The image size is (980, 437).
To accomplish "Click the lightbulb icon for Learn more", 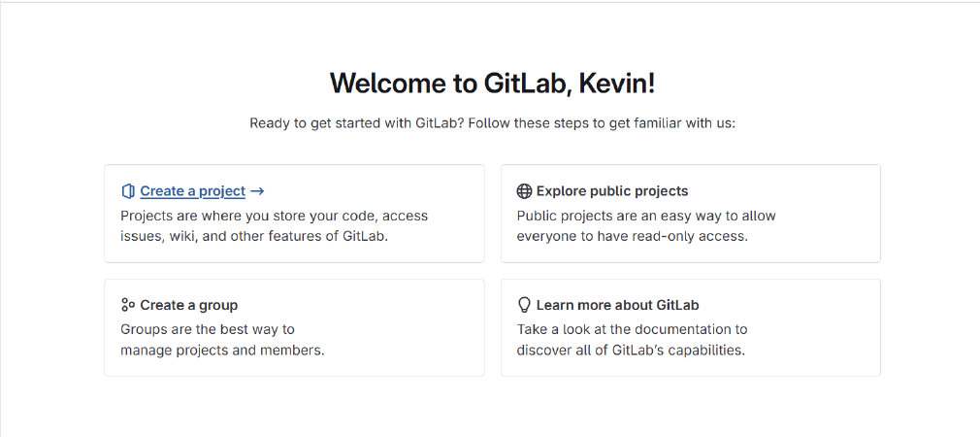I will click(x=524, y=305).
